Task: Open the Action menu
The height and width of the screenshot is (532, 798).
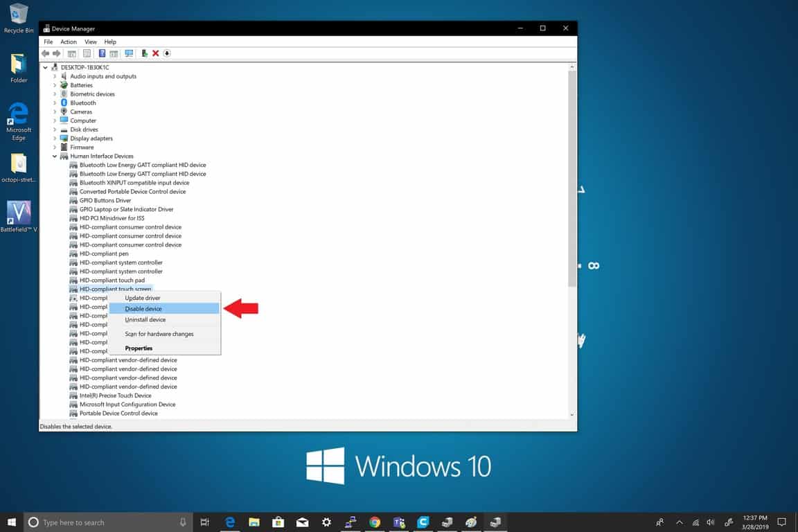Action: pos(68,42)
